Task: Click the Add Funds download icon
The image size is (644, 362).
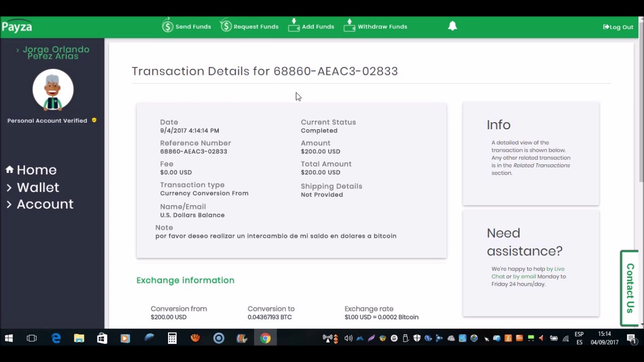Action: 294,26
